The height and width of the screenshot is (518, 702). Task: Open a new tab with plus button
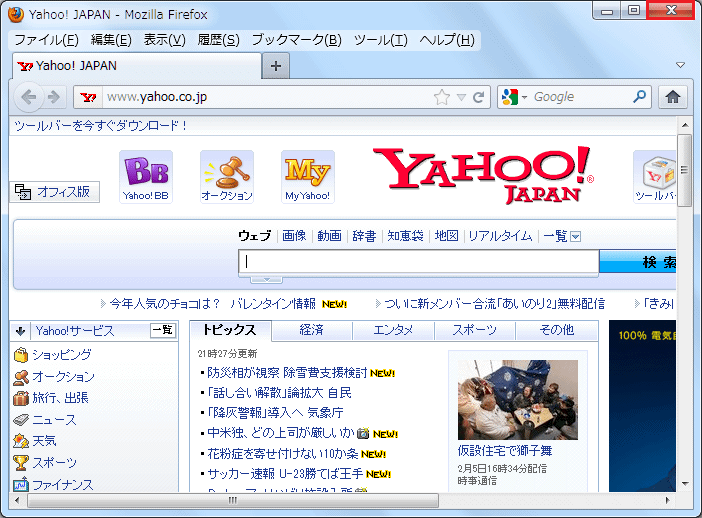tap(276, 66)
